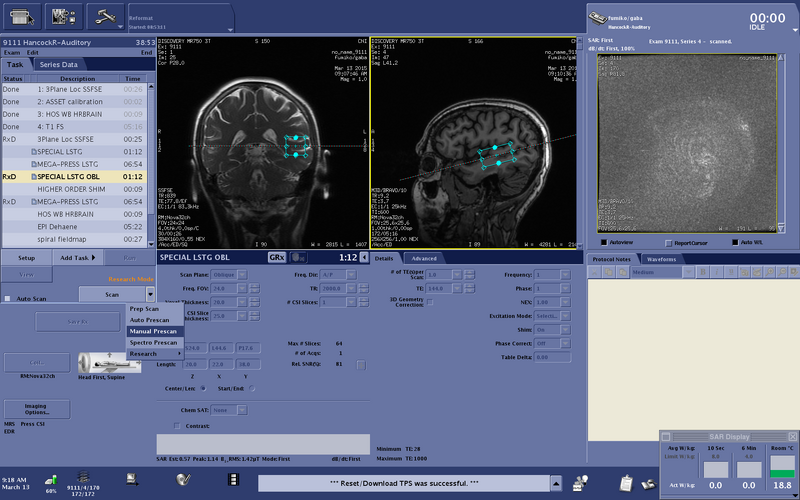Switch to the Series Data tab
800x500 pixels.
click(59, 64)
